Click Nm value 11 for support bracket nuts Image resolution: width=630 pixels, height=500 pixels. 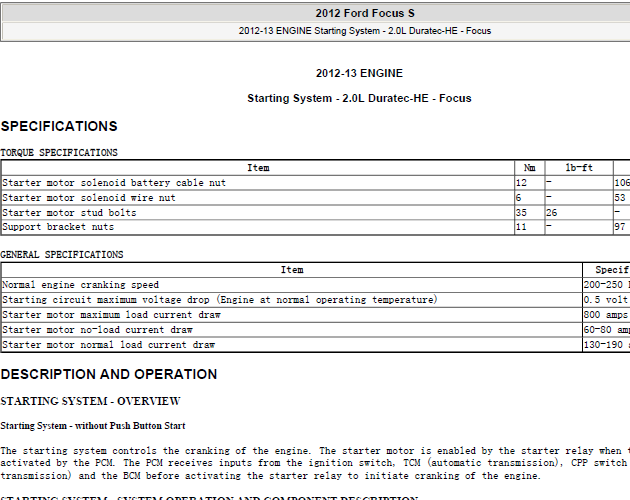(x=521, y=227)
